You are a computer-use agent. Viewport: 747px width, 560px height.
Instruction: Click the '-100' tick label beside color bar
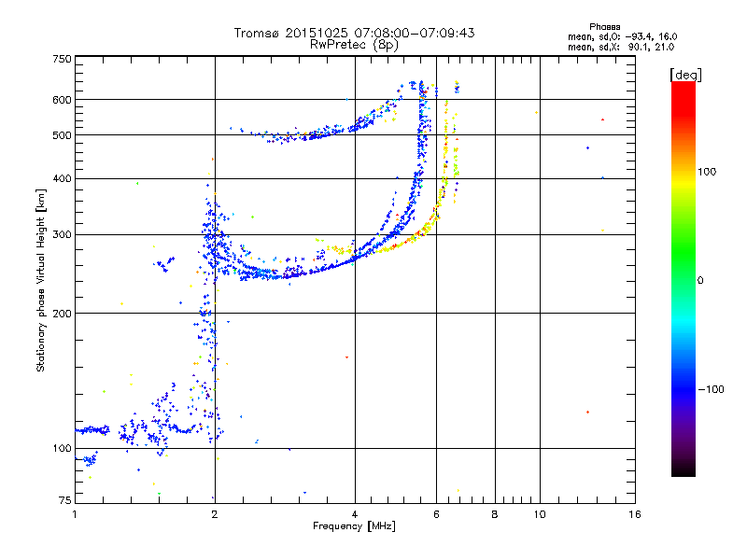point(711,389)
